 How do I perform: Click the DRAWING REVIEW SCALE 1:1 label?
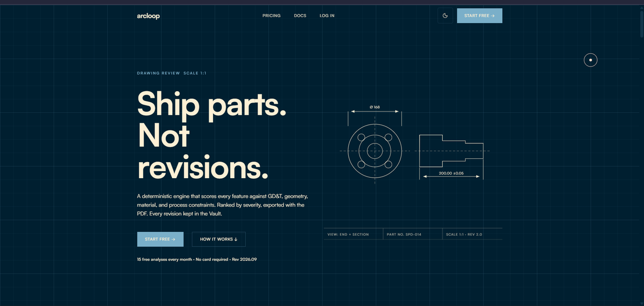pyautogui.click(x=172, y=73)
